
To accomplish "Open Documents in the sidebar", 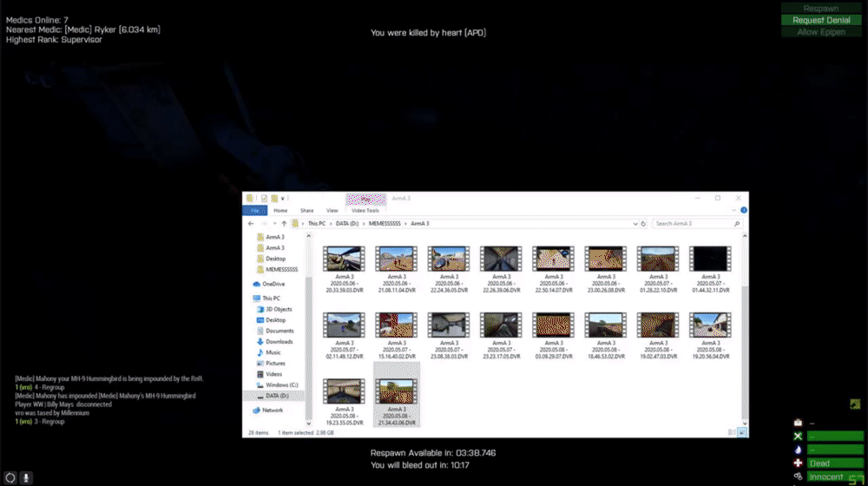I will point(275,331).
